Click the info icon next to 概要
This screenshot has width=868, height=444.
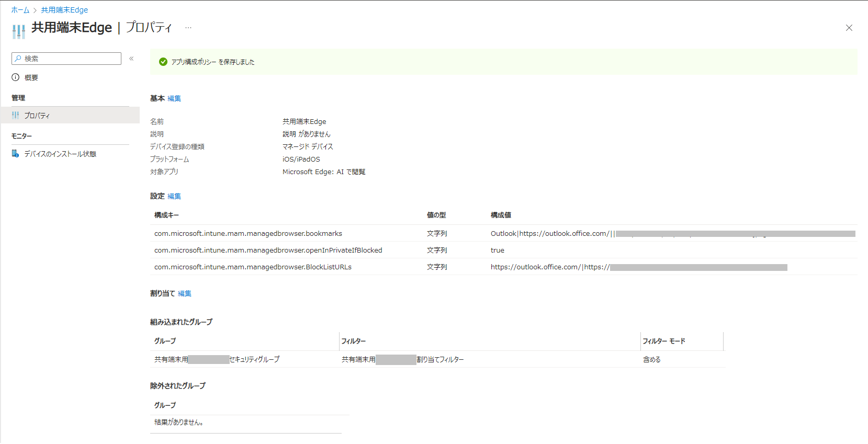point(16,77)
